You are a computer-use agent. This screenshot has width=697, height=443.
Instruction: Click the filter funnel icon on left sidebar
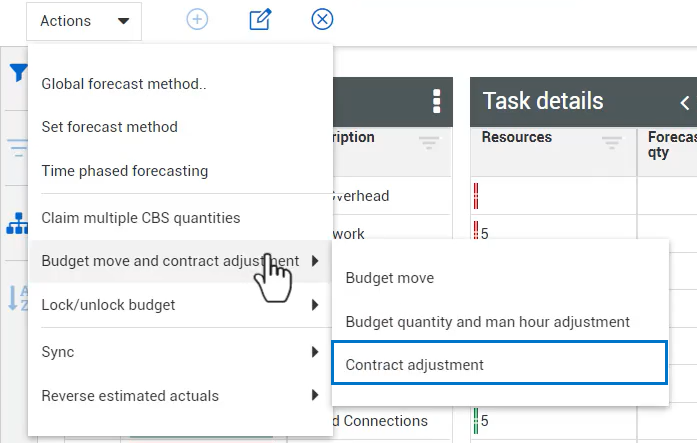coord(17,73)
